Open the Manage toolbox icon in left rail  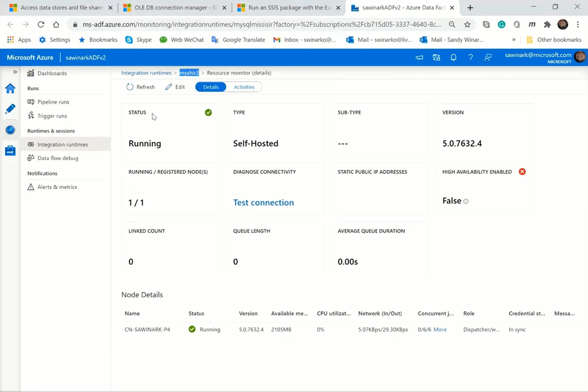click(10, 151)
